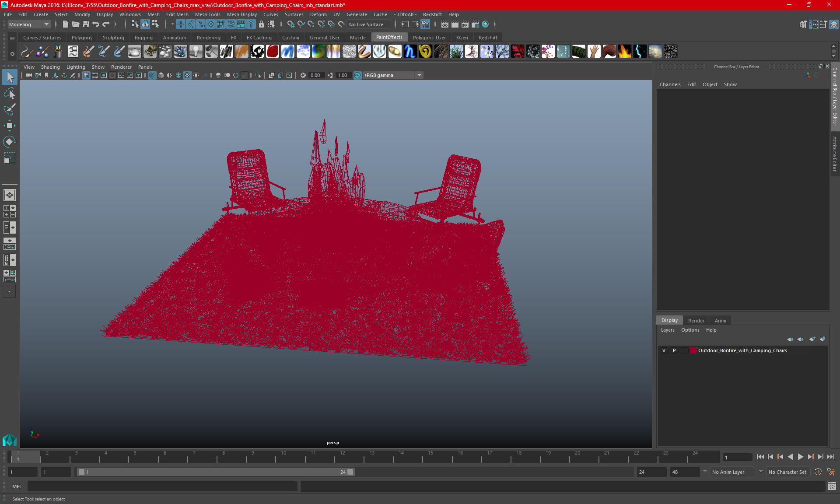Open the Modeling menu set dropdown

29,24
